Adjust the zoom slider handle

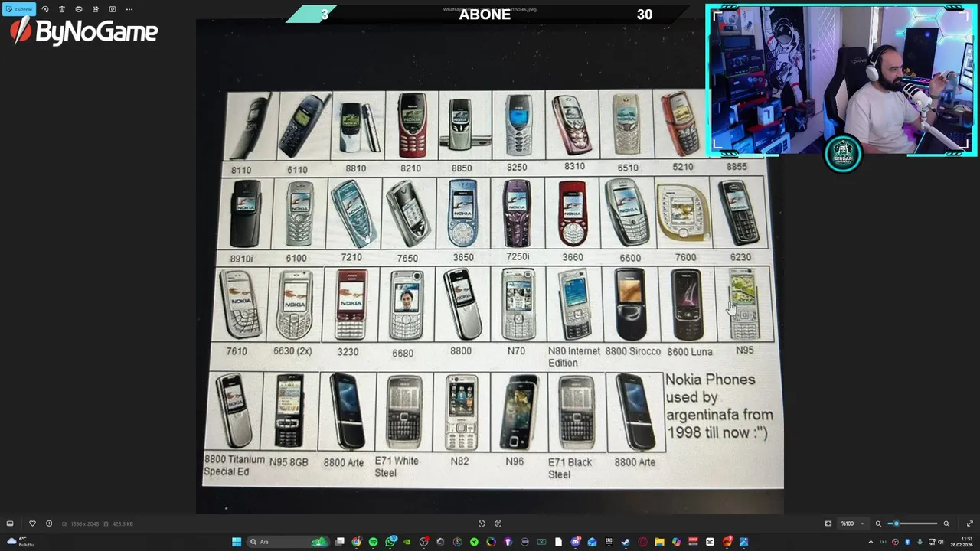[896, 523]
